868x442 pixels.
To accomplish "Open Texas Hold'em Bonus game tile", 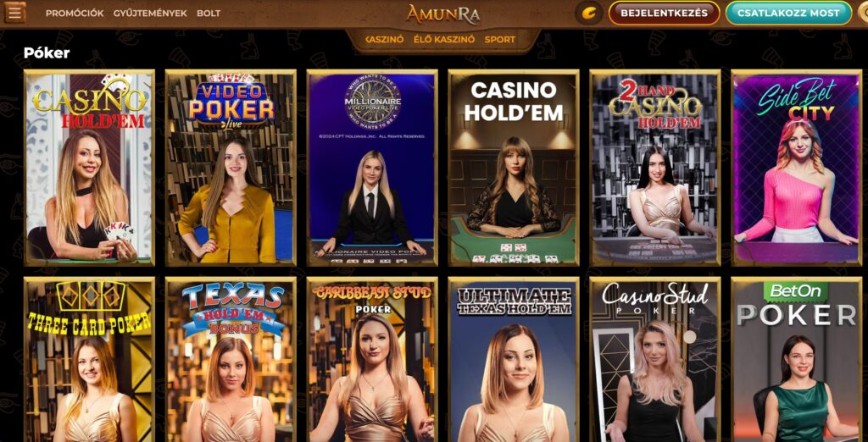I will click(x=231, y=360).
